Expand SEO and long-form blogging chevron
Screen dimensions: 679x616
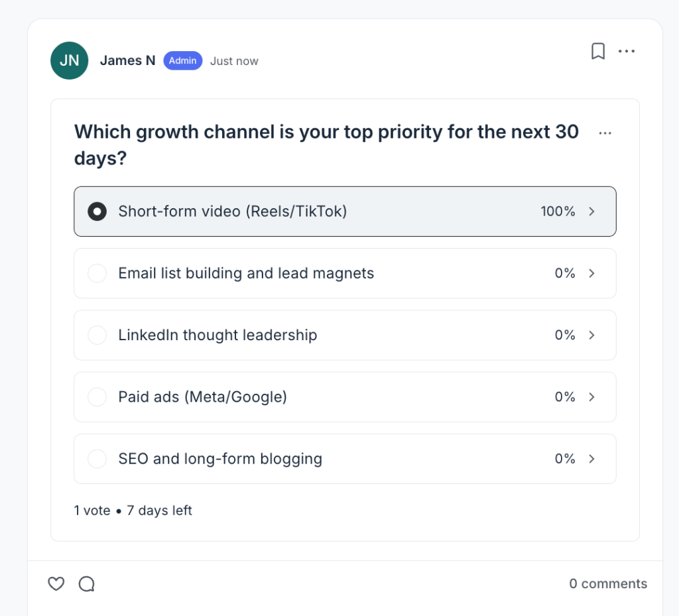coord(592,459)
